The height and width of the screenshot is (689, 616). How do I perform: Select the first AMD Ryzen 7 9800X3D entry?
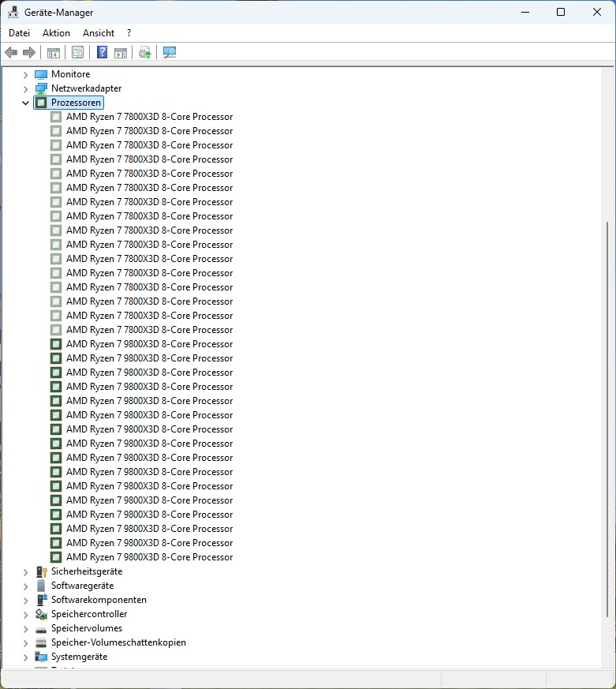[150, 344]
